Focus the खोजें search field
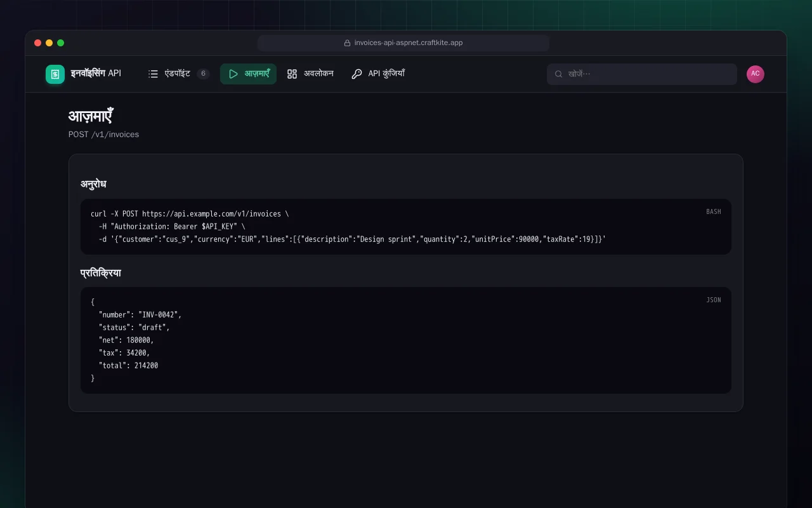This screenshot has height=508, width=812. click(642, 74)
